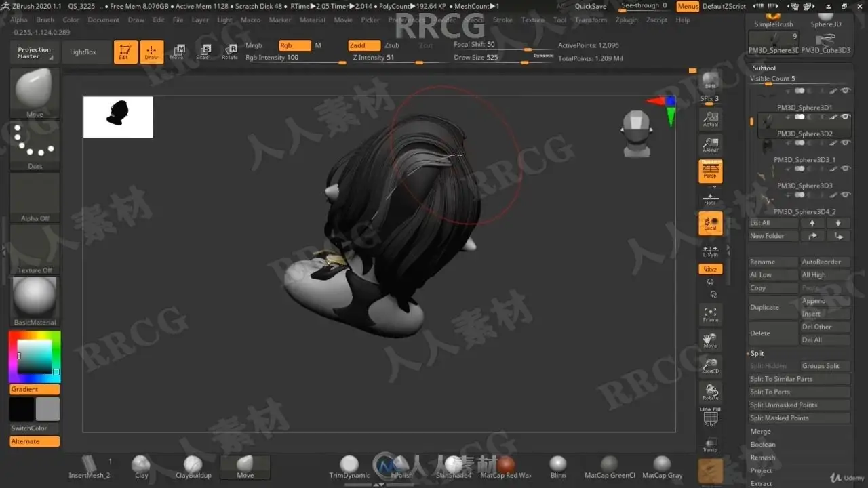Click the QuickSave button

coord(591,6)
